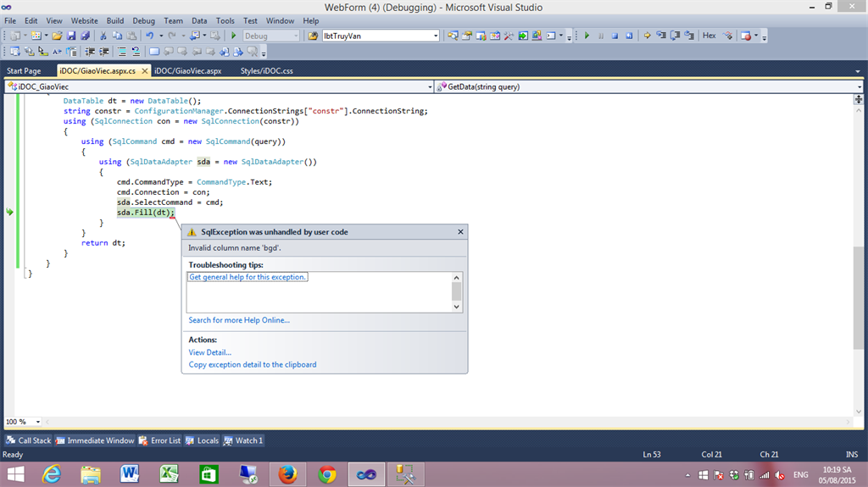Click the editor vertical scrollbar thumb

tap(858, 298)
